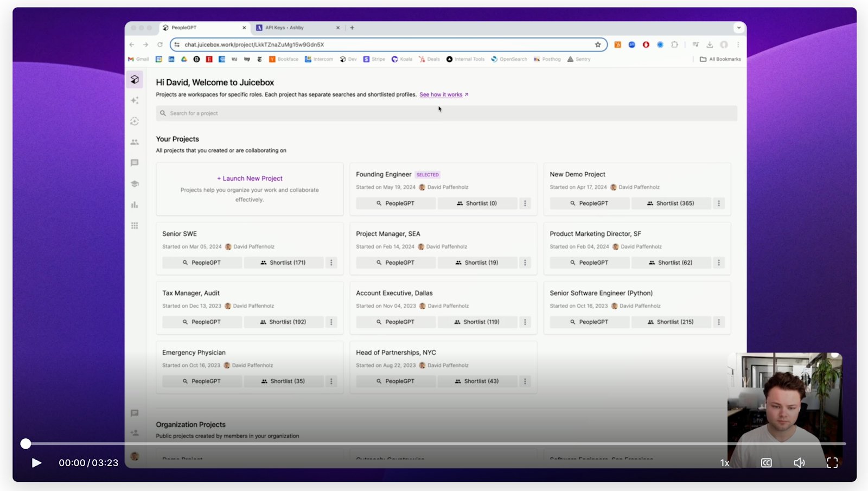Open the search history icon in sidebar
868x491 pixels.
[x=135, y=122]
